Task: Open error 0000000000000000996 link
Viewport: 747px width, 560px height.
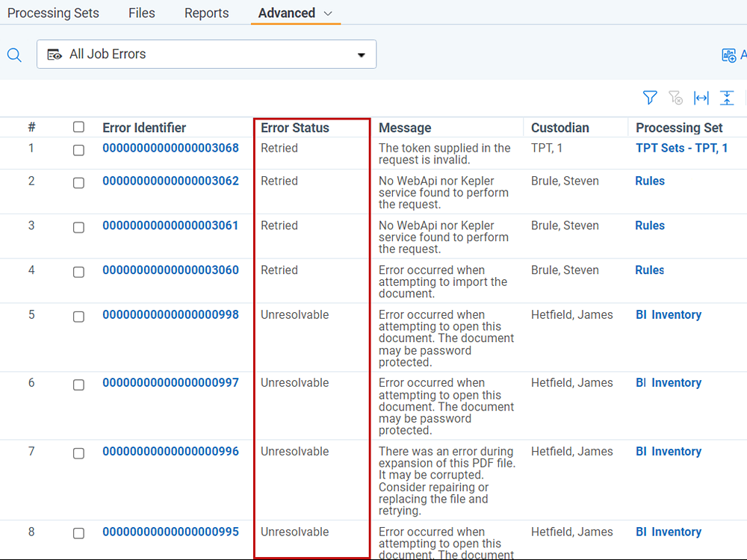Action: point(170,452)
